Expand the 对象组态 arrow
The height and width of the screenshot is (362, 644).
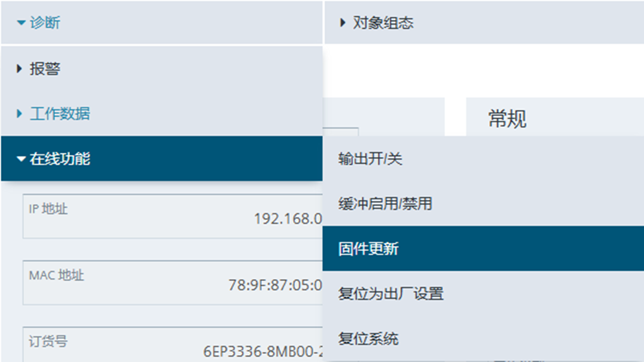coord(343,23)
